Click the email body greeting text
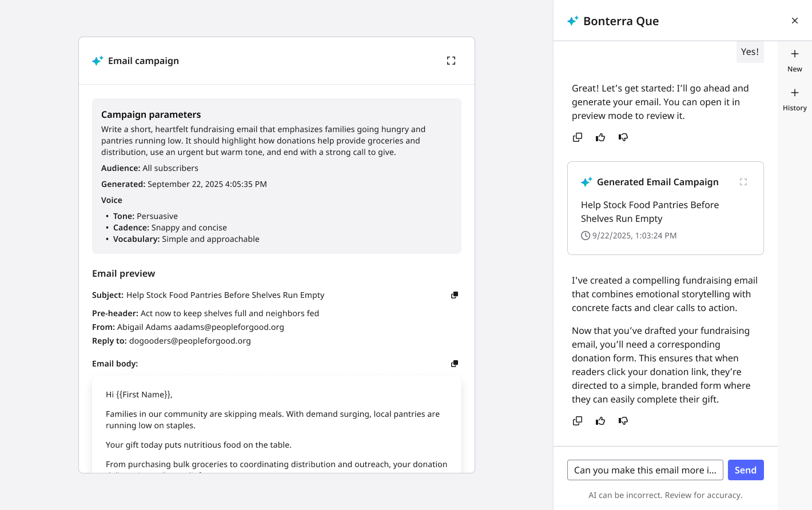Viewport: 812px width, 510px height. point(139,395)
